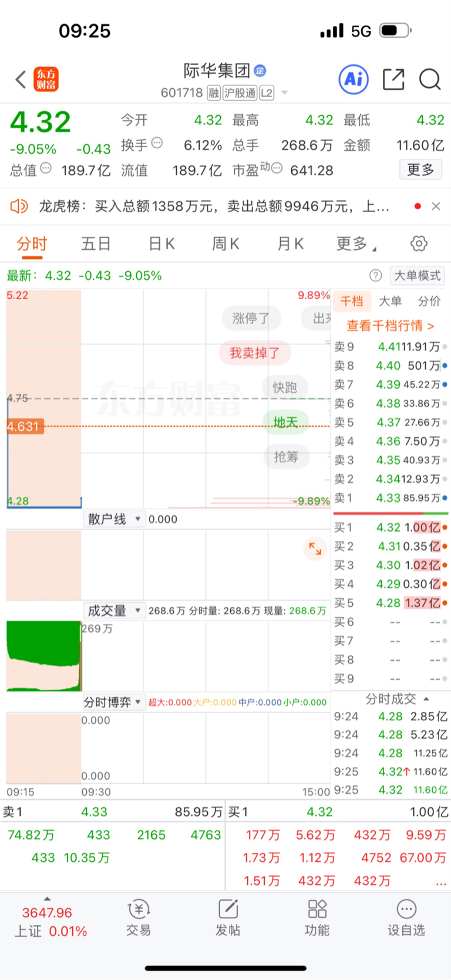Switch to the 五日 tab
This screenshot has width=451, height=980.
(x=96, y=244)
